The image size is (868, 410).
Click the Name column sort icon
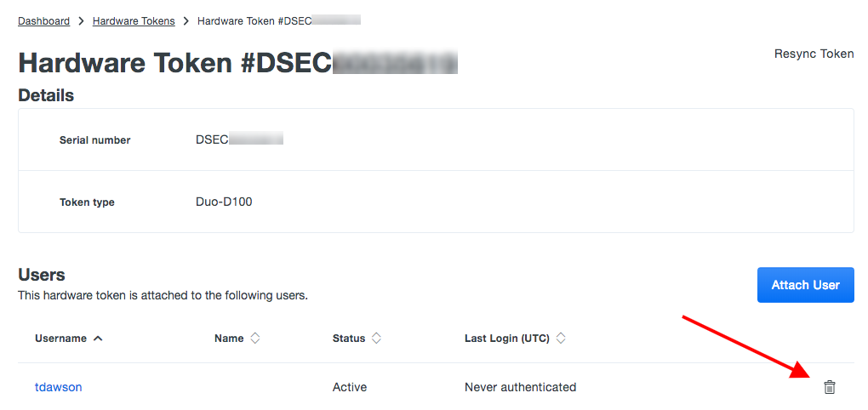pos(254,339)
